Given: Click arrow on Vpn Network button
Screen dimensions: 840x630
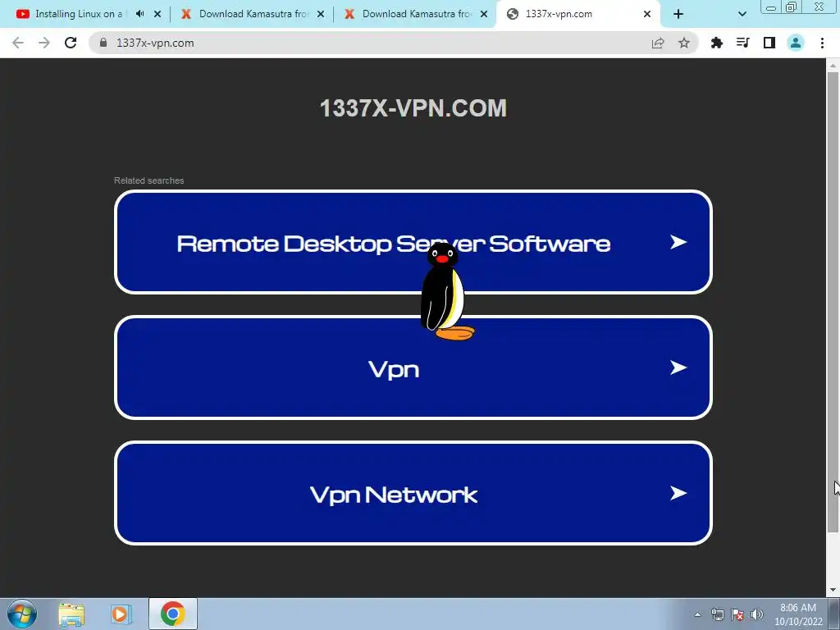Looking at the screenshot, I should [x=678, y=493].
